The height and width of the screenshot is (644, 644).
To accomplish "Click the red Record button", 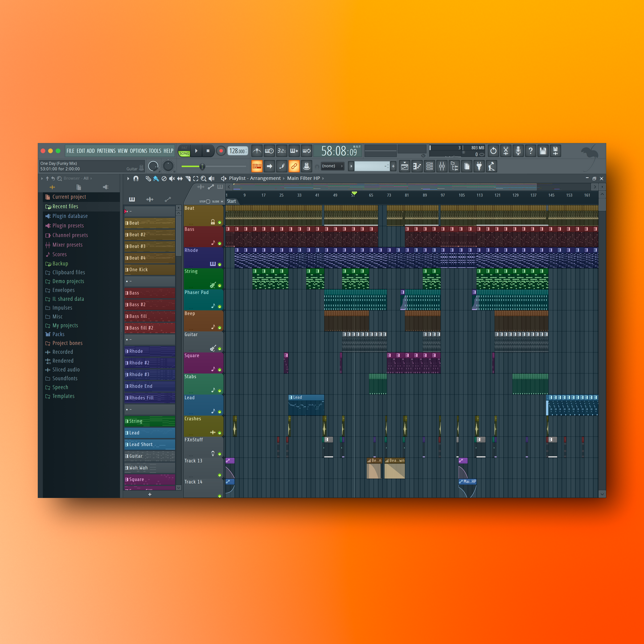I will point(221,151).
